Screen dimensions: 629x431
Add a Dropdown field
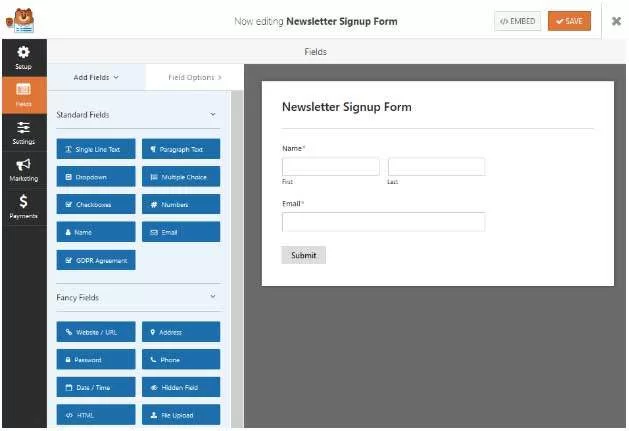(x=96, y=177)
